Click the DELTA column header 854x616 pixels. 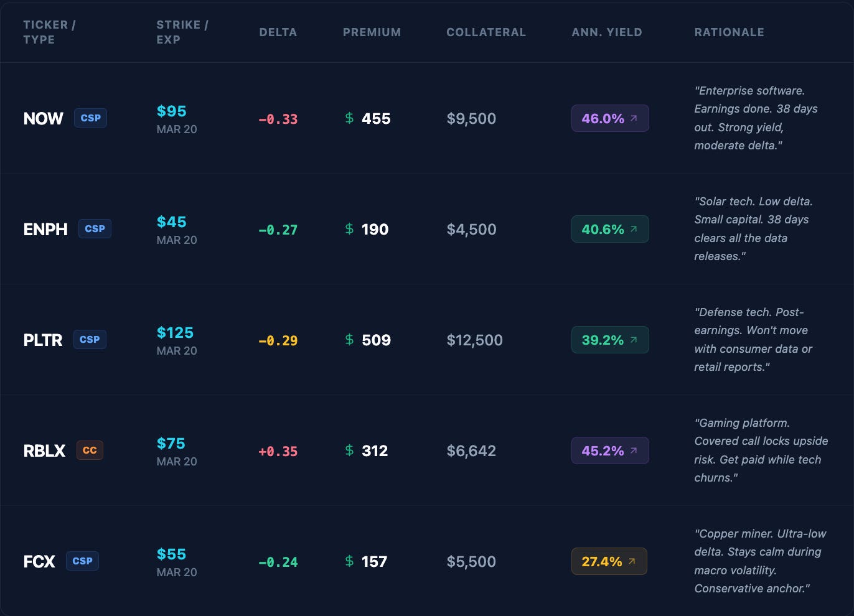click(x=278, y=32)
